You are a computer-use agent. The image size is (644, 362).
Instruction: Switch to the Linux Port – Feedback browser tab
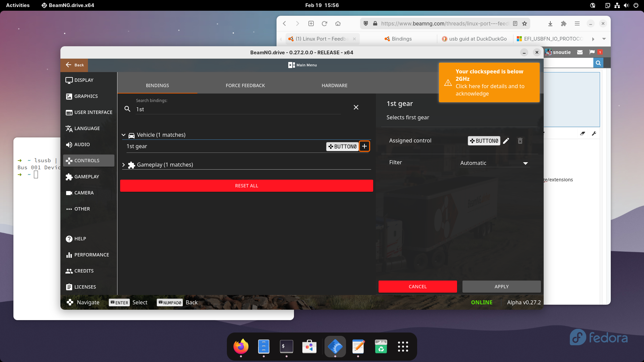pos(323,39)
